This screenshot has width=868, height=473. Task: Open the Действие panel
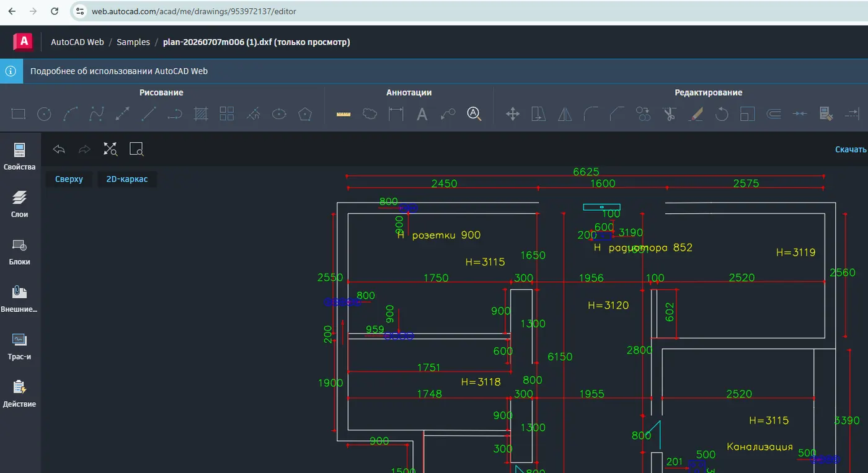coord(20,394)
